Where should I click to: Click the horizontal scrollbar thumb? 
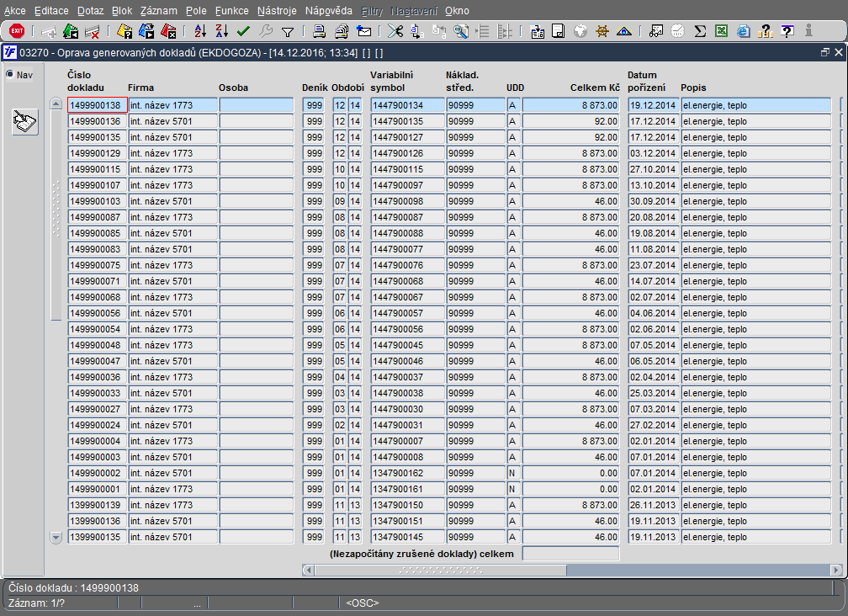tap(441, 570)
